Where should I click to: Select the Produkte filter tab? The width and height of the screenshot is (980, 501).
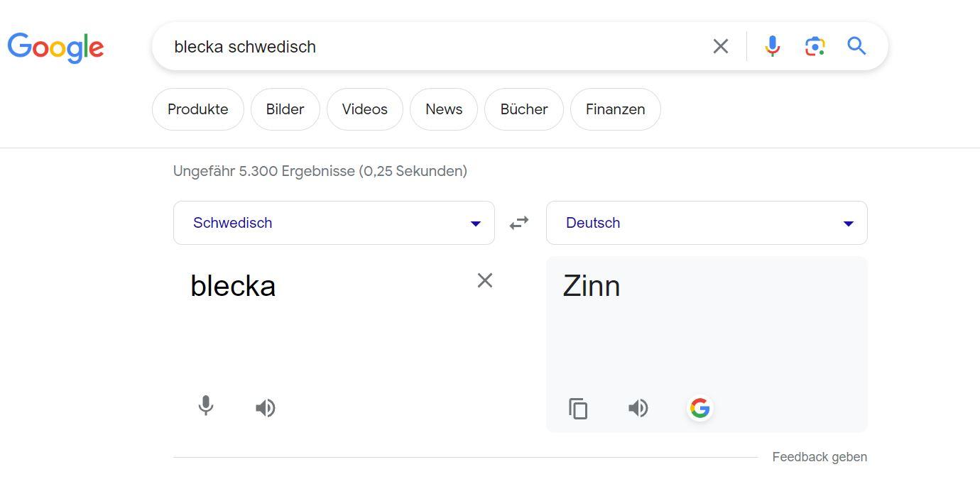pos(197,109)
